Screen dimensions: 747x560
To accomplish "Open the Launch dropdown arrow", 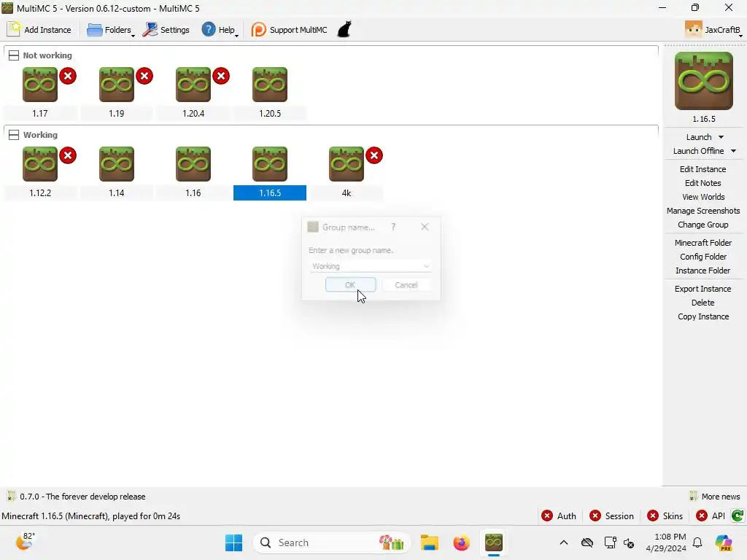I will coord(721,137).
